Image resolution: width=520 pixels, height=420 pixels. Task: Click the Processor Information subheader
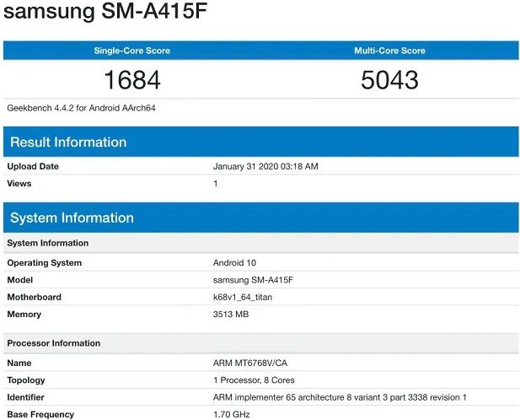[x=260, y=343]
